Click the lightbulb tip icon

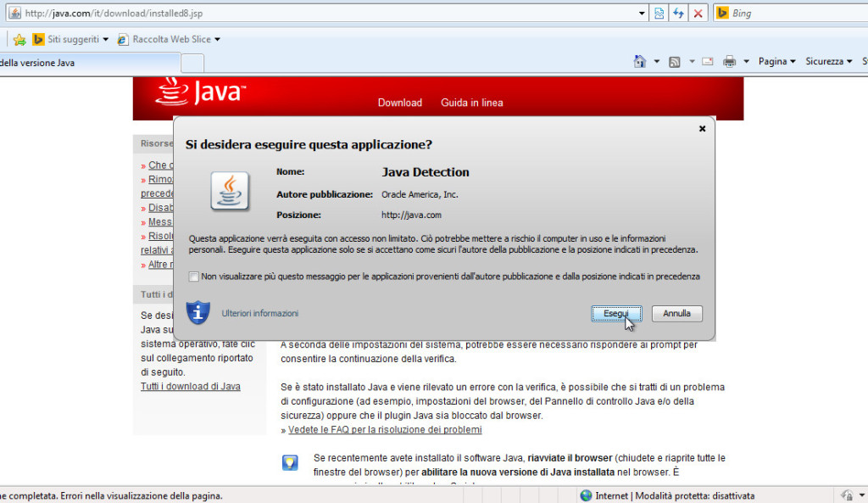pos(290,462)
